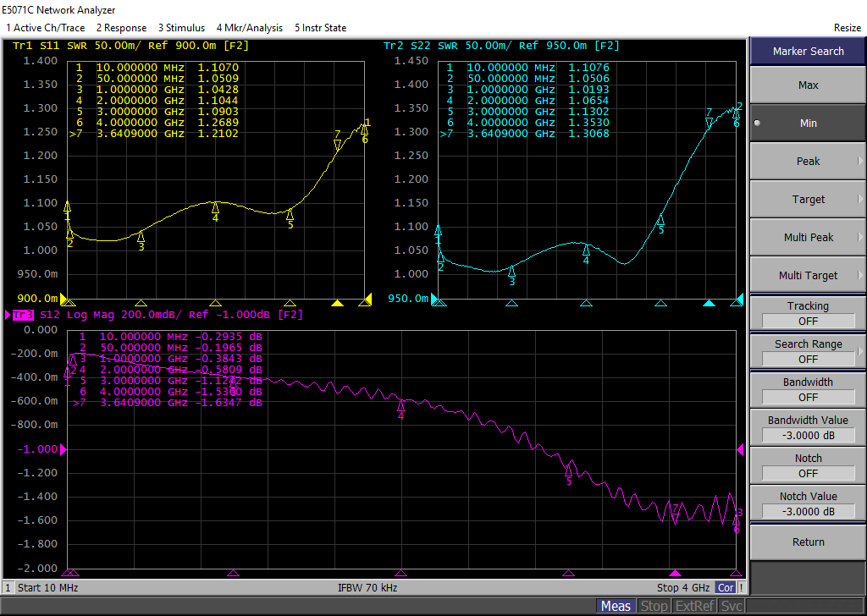Click marker 4 on the magenta S12 trace
The width and height of the screenshot is (867, 616).
[x=401, y=405]
